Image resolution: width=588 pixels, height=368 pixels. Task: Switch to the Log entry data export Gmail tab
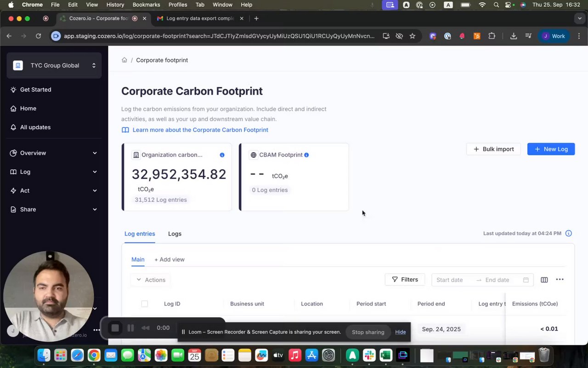pyautogui.click(x=200, y=18)
